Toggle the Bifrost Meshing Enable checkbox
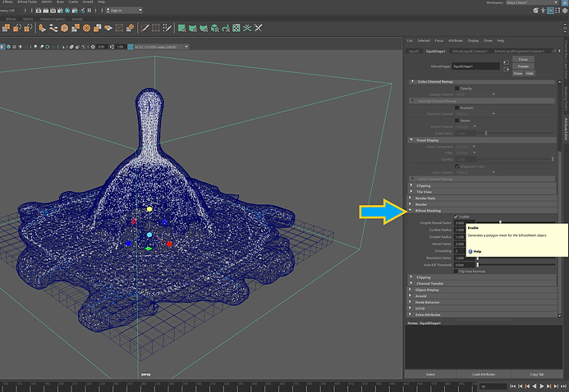Screen dimensions: 569x392 tap(456, 217)
